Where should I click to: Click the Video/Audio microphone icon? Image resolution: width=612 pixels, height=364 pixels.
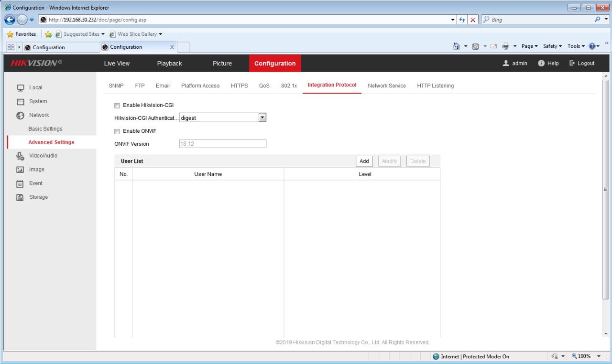coord(20,156)
